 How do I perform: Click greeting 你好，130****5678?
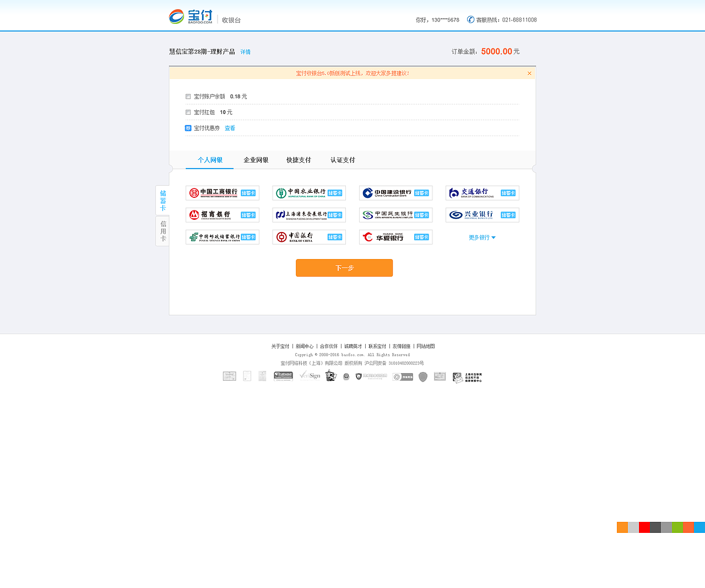click(437, 20)
